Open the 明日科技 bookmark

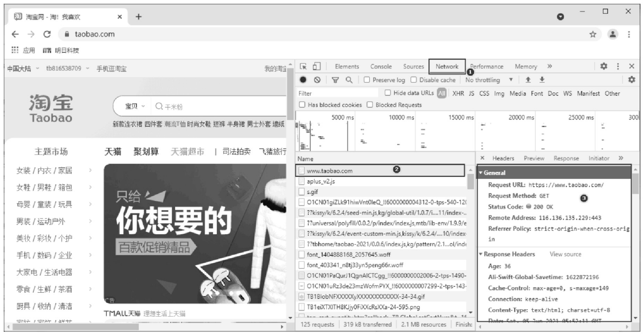tap(61, 50)
